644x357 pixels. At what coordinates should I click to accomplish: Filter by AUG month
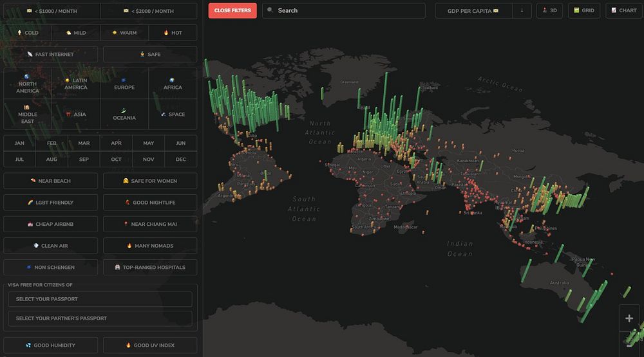click(52, 160)
